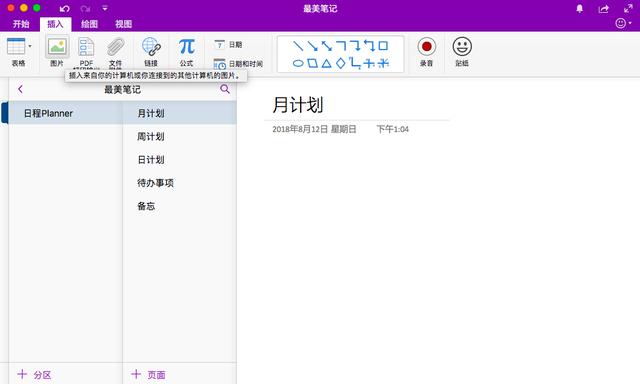Switch to the 视图 tab
The height and width of the screenshot is (384, 640).
click(123, 24)
